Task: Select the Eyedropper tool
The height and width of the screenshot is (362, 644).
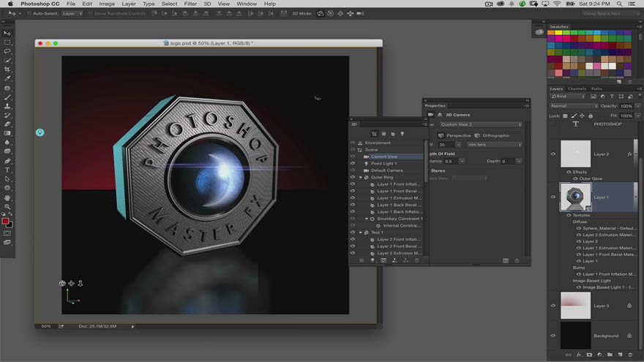Action: tap(7, 78)
